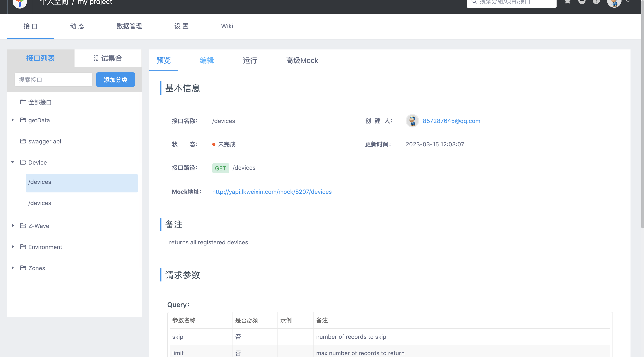Open the help question mark icon
The image size is (644, 357).
click(x=596, y=2)
